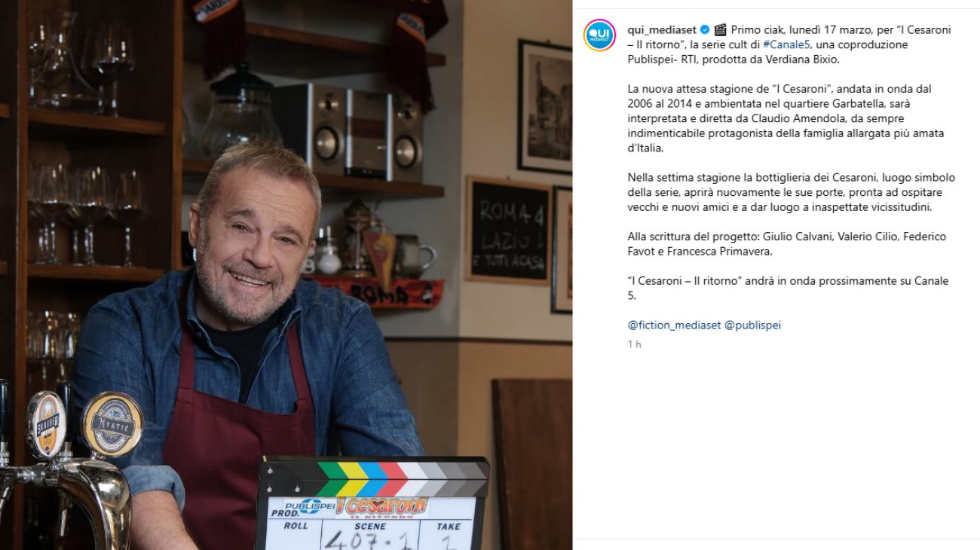This screenshot has width=980, height=550.
Task: Click the "1 h" post timestamp
Action: pos(634,344)
